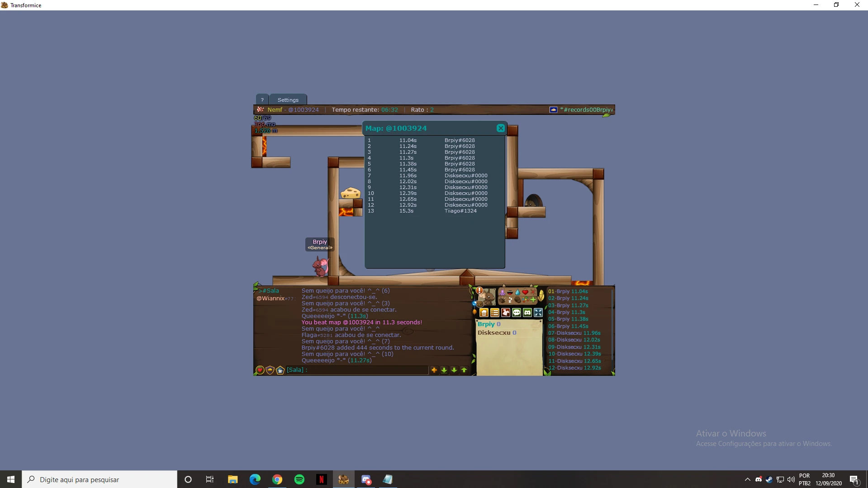
Task: Open the house menu icon
Action: tap(484, 313)
